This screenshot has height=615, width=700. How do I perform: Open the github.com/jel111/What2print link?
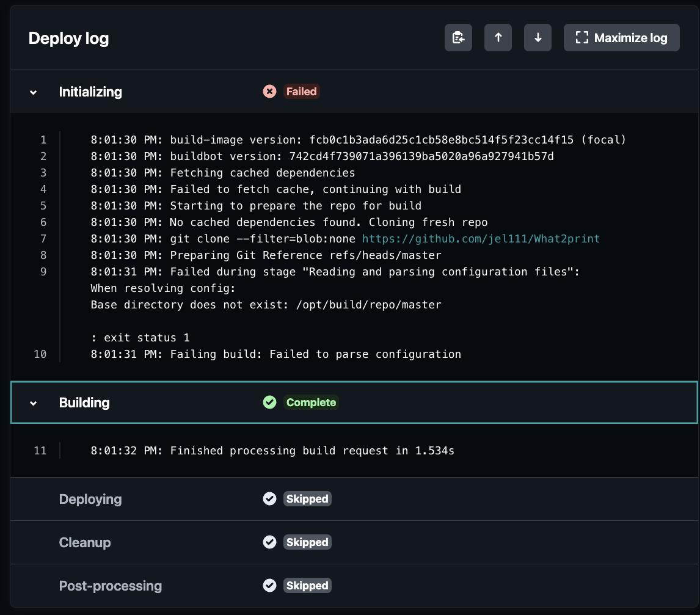tap(481, 239)
